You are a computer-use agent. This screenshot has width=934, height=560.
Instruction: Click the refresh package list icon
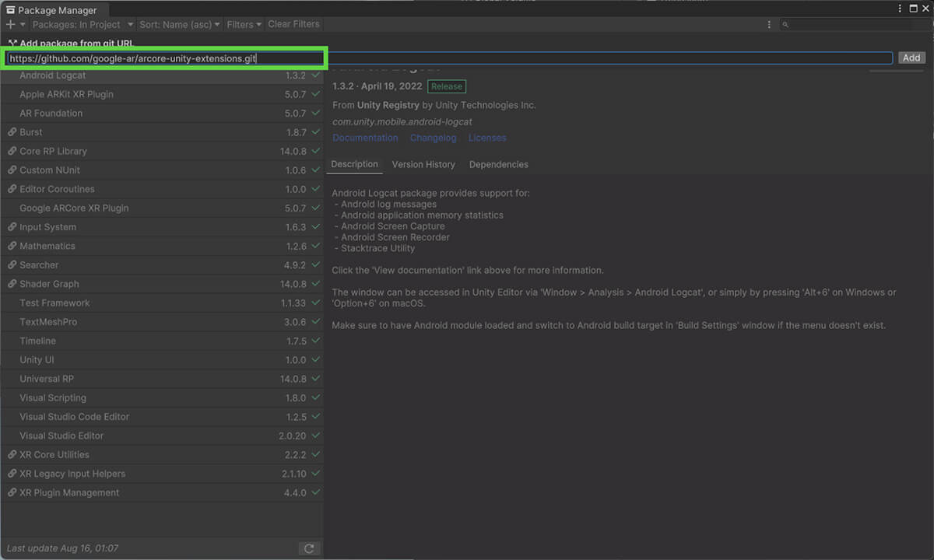coord(309,548)
